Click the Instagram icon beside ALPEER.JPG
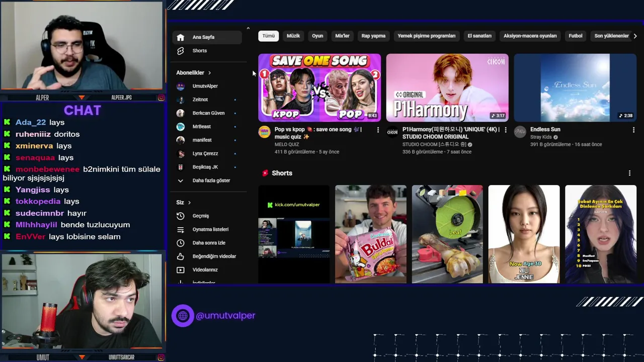This screenshot has width=644, height=362. point(161,98)
